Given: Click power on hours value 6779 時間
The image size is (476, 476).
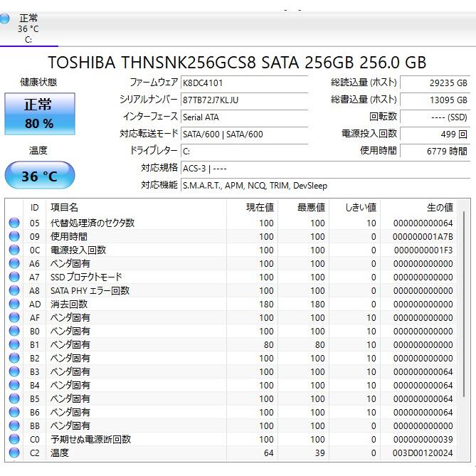Looking at the screenshot, I should tap(435, 151).
